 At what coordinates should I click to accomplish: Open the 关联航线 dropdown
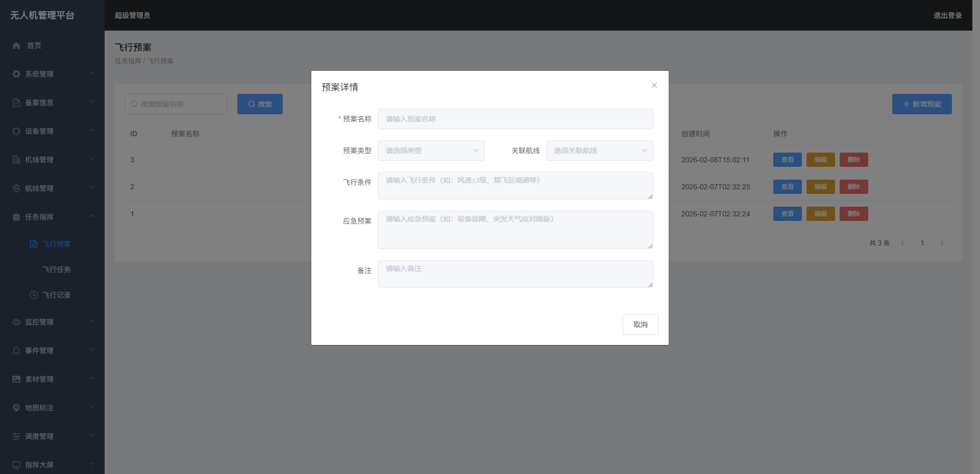599,151
